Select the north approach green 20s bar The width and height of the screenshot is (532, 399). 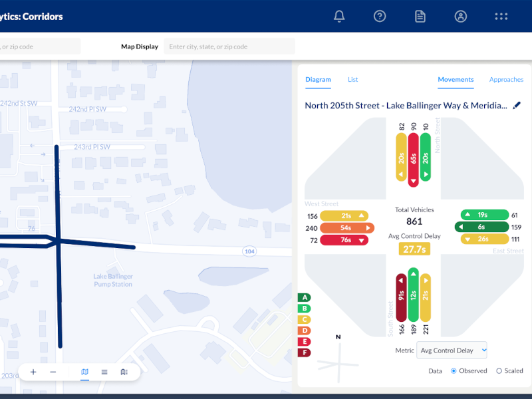[425, 157]
